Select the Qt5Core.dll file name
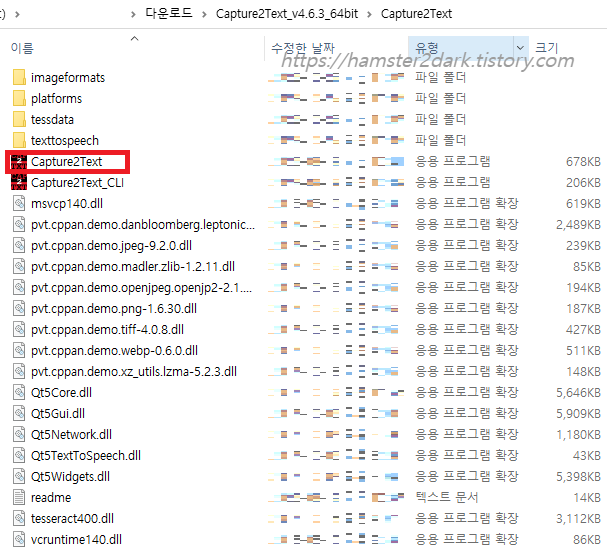The image size is (607, 551). pos(62,392)
